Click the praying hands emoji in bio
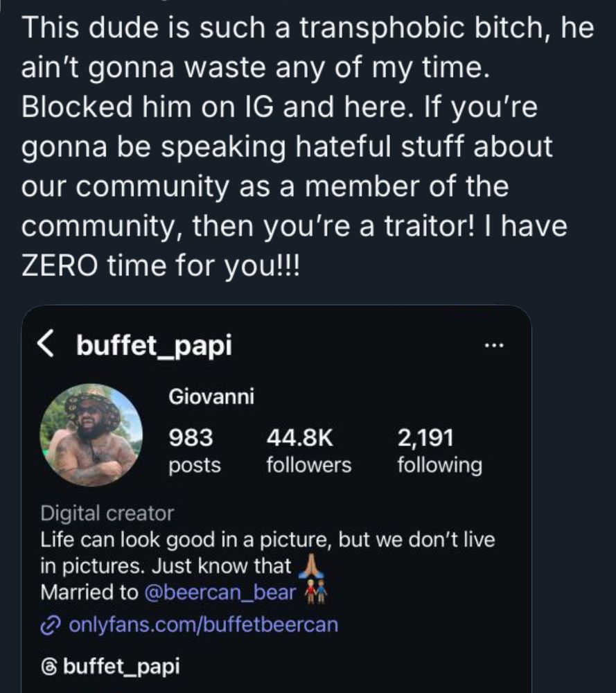This screenshot has height=693, width=616. [310, 566]
